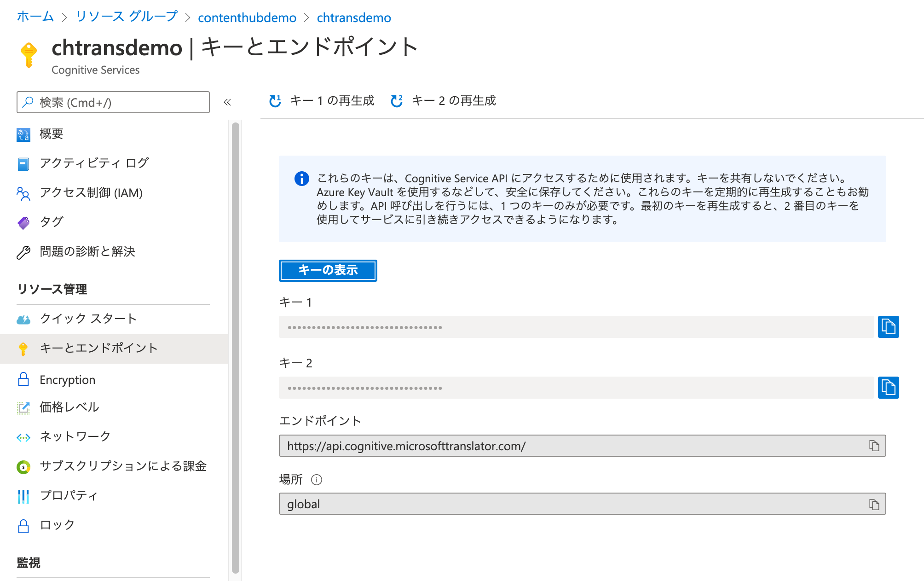The image size is (924, 581).
Task: Click the subscription billing circle icon
Action: coord(23,467)
